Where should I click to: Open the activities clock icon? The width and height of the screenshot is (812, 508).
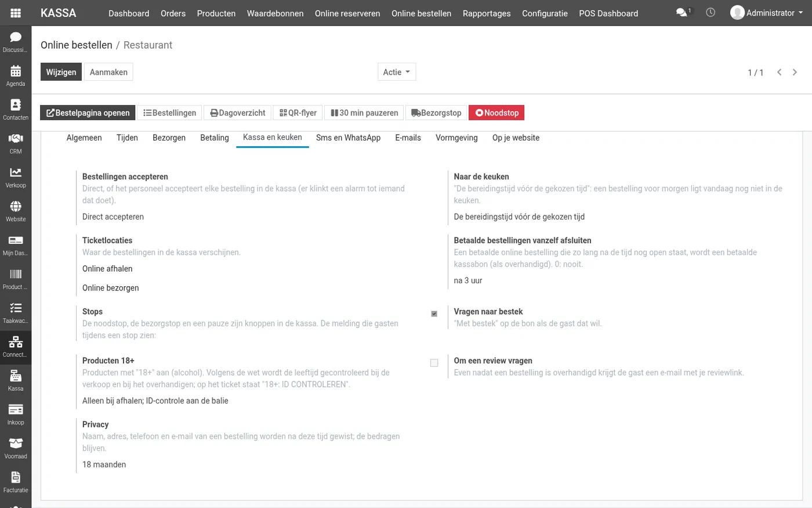710,12
